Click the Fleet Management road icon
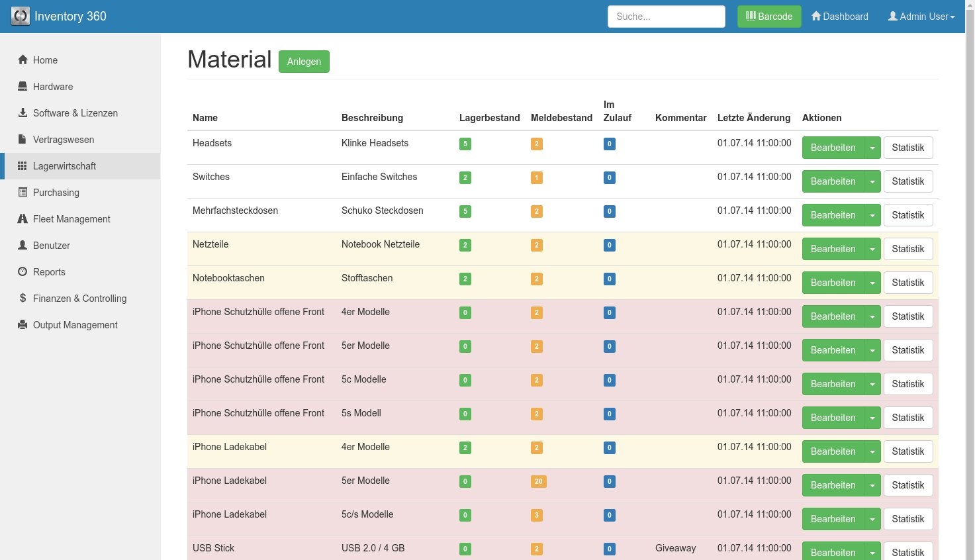This screenshot has height=560, width=975. [x=23, y=219]
